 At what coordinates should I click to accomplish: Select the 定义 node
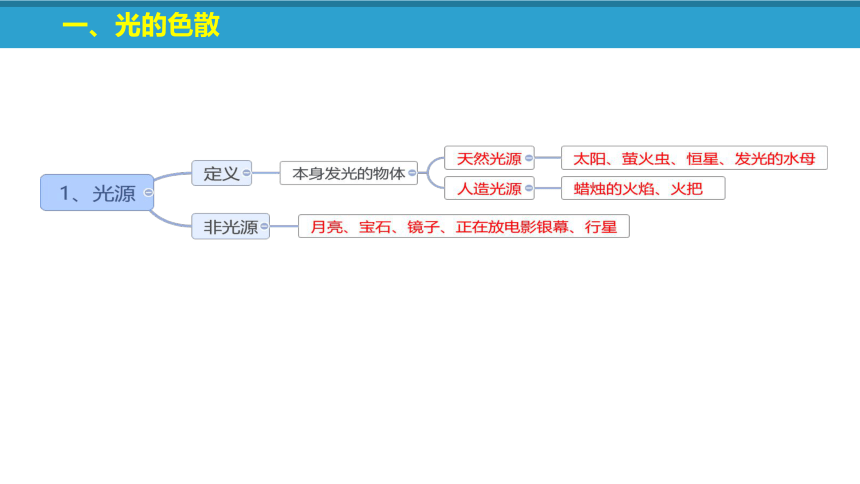pyautogui.click(x=222, y=173)
